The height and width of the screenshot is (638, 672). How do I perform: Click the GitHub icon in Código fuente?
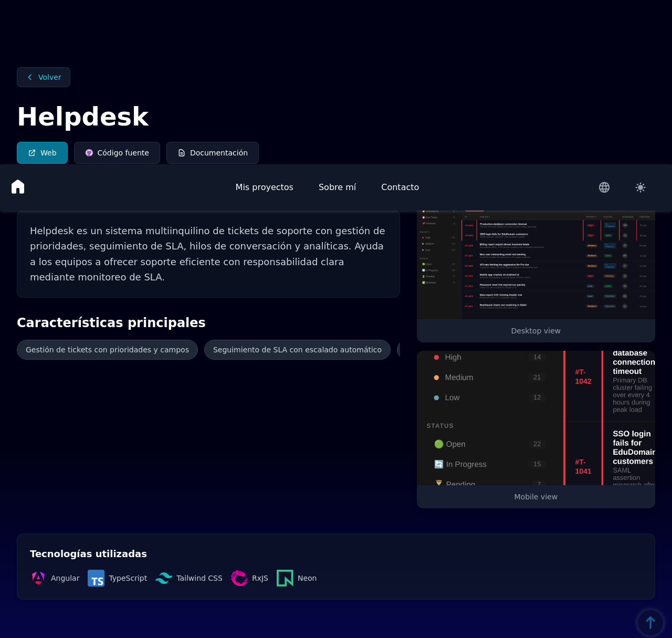click(x=89, y=153)
